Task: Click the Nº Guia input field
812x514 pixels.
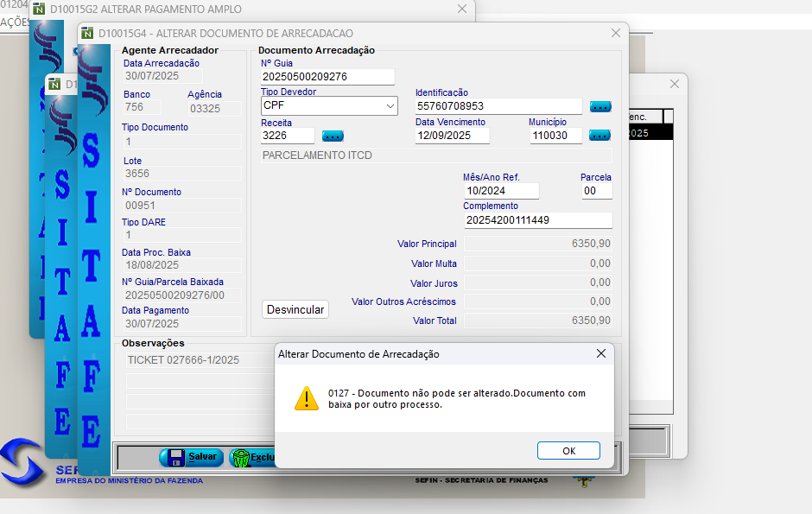Action: click(327, 77)
